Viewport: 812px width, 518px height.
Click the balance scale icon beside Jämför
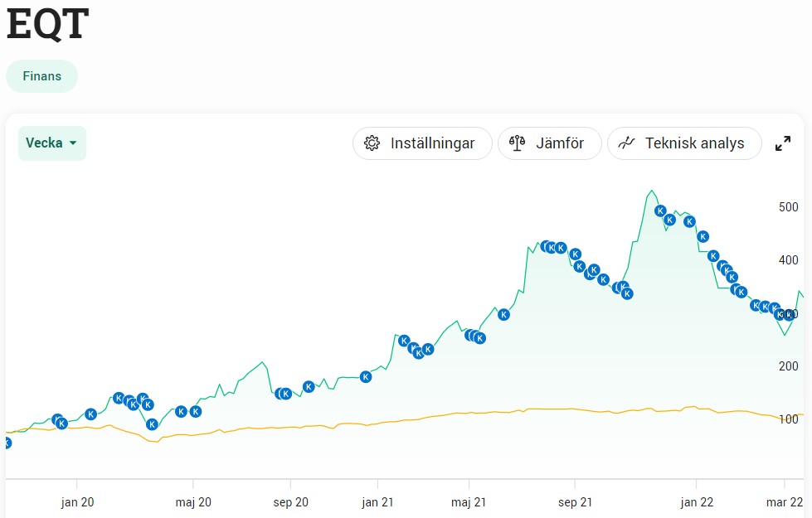(518, 143)
